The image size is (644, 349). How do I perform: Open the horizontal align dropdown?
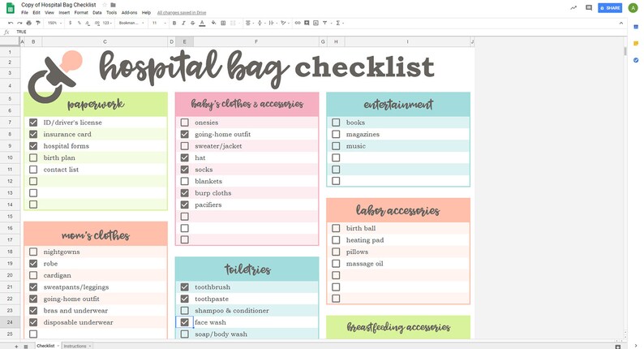tap(249, 23)
